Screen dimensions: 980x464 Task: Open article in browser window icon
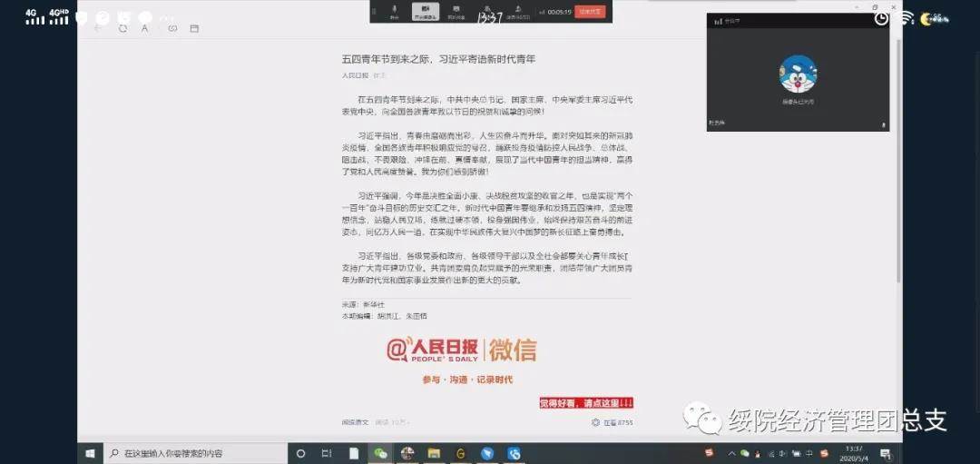(194, 28)
